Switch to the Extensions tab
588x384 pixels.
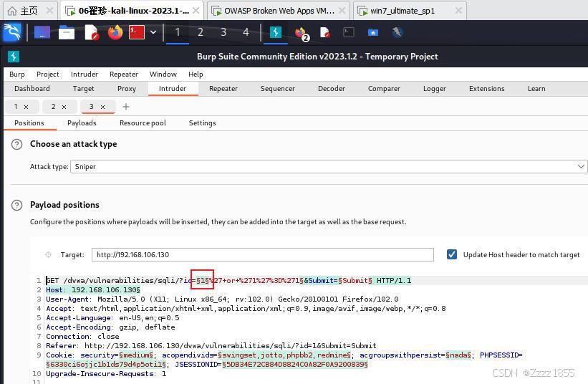pyautogui.click(x=486, y=89)
